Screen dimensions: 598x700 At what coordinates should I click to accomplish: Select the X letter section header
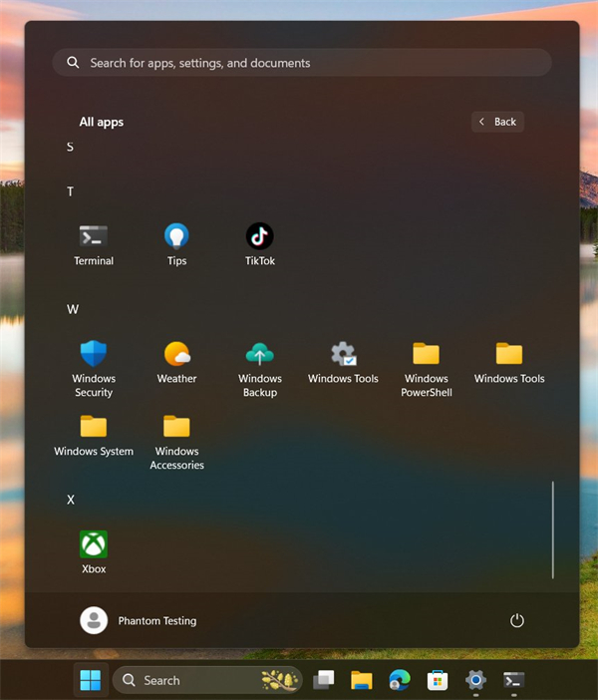(x=71, y=500)
